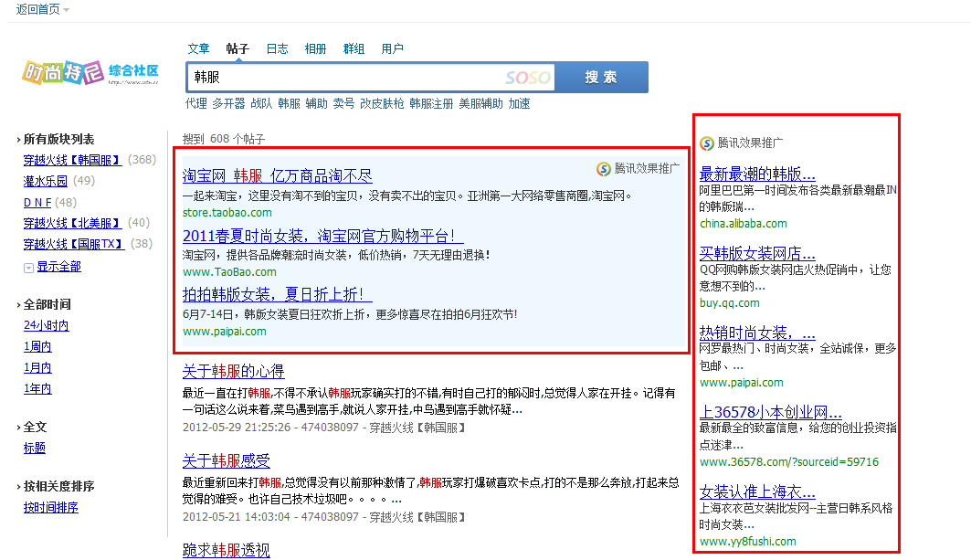Screen dimensions: 971x560
Task: Click the buy.qq.com URL
Action: [x=730, y=303]
